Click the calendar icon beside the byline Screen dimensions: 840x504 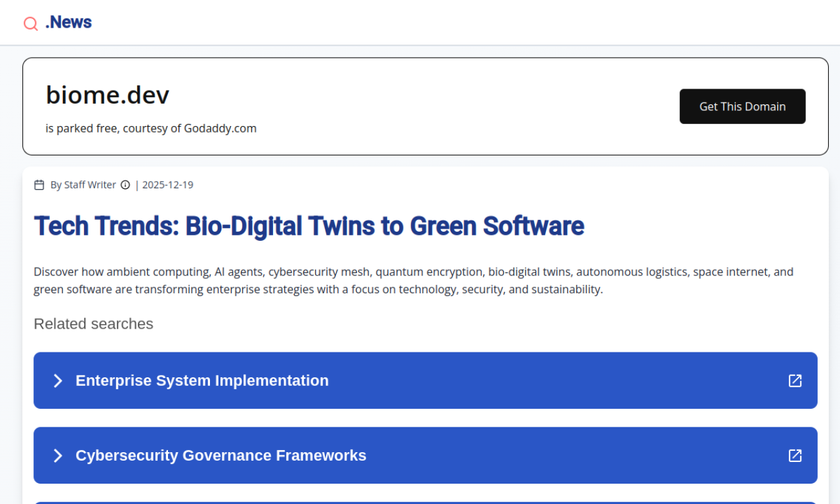coord(39,185)
